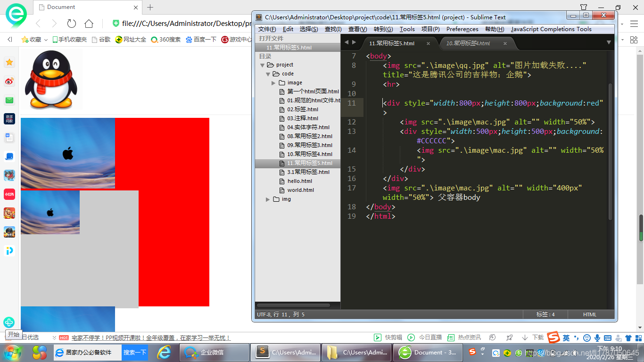Screen dimensions: 644x362
Task: Close the 10.常用标签4.html editor tab
Action: [x=505, y=43]
